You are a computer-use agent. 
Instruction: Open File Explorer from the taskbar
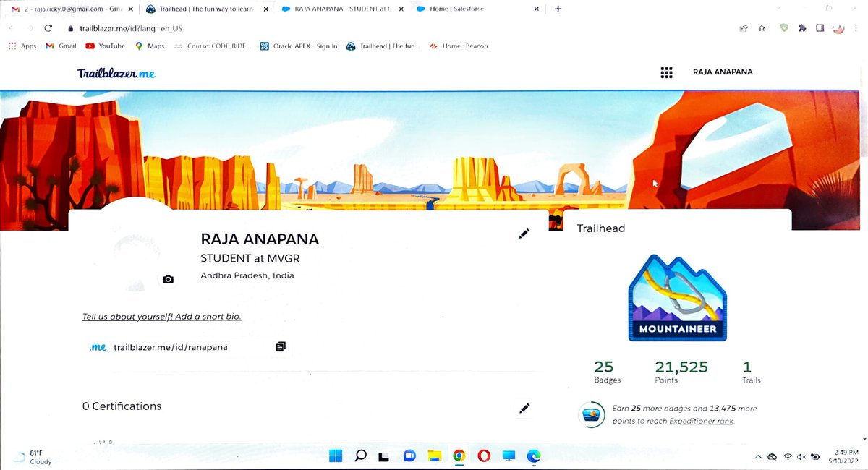point(434,456)
